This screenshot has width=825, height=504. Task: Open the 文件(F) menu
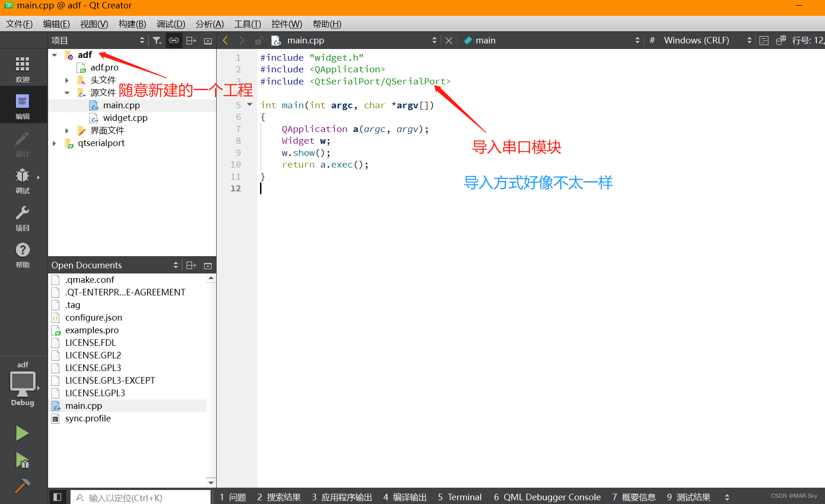coord(19,24)
